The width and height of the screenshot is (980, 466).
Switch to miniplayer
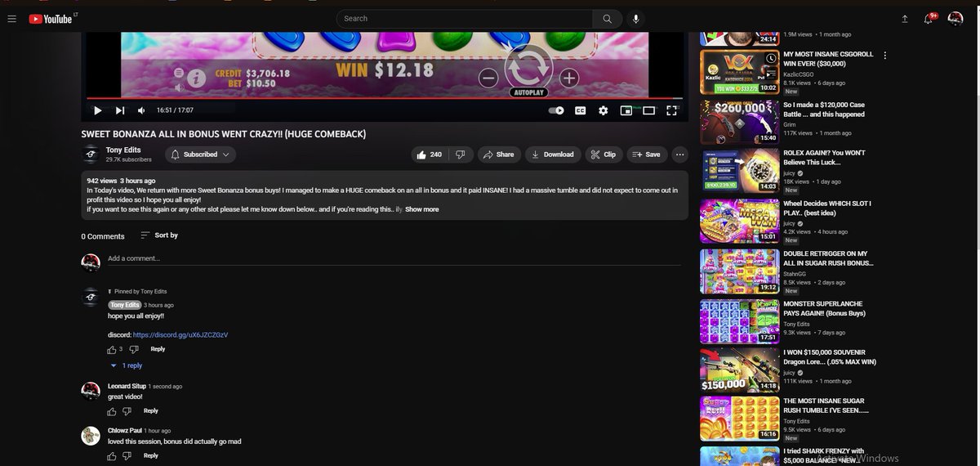626,110
